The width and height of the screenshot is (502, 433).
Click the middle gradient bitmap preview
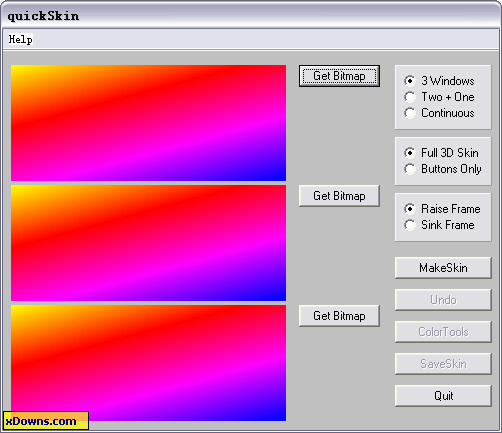(148, 243)
